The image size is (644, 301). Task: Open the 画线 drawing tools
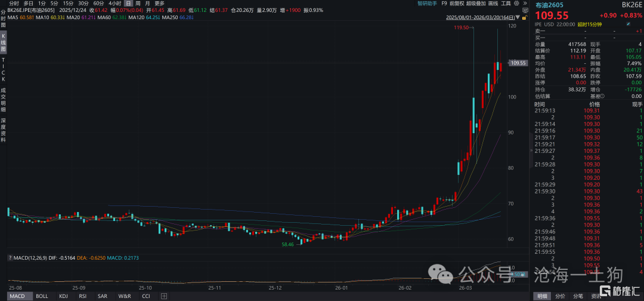tap(493, 4)
